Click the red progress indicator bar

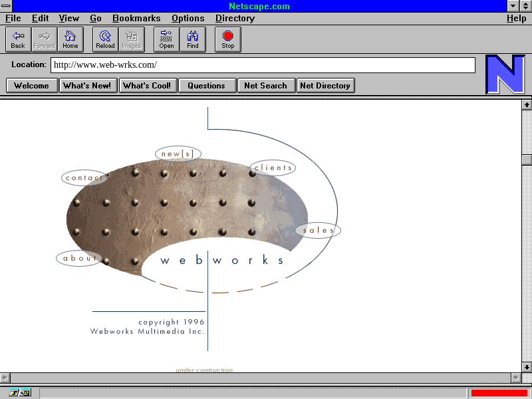coord(499,392)
